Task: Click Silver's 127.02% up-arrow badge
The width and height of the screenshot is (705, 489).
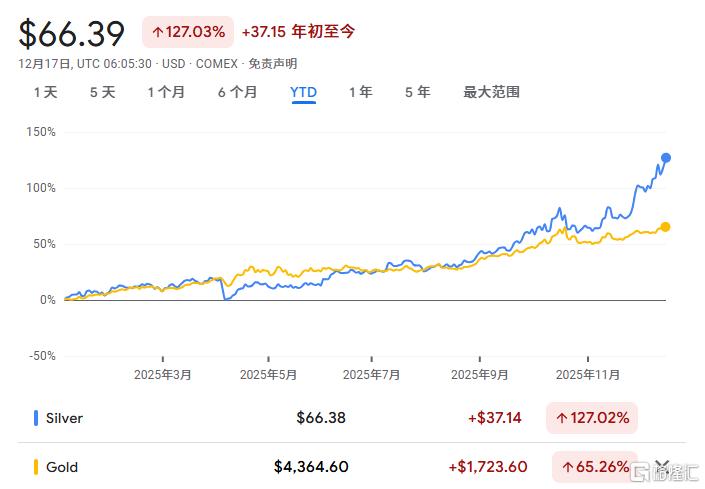Action: pyautogui.click(x=592, y=418)
